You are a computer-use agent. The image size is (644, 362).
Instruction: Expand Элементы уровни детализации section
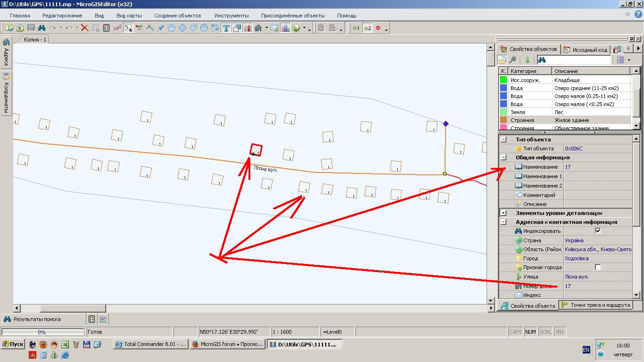tap(503, 213)
